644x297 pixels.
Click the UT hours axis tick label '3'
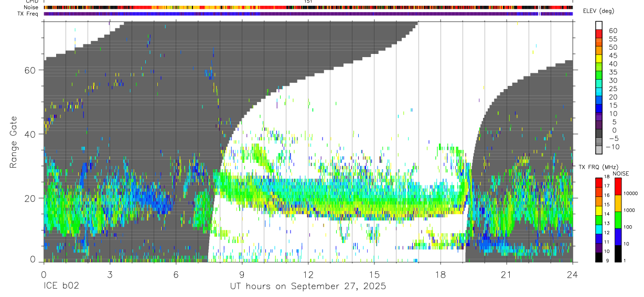pyautogui.click(x=110, y=274)
